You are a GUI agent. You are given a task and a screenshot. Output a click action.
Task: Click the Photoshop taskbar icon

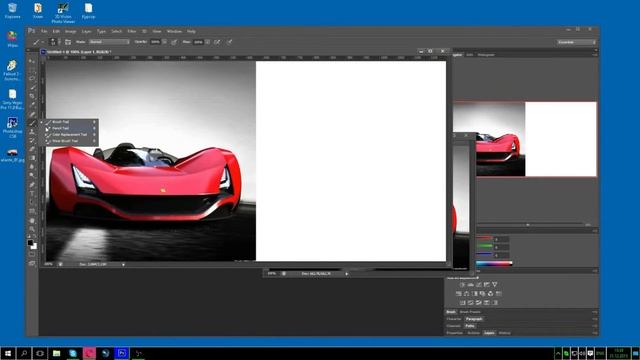(x=122, y=353)
